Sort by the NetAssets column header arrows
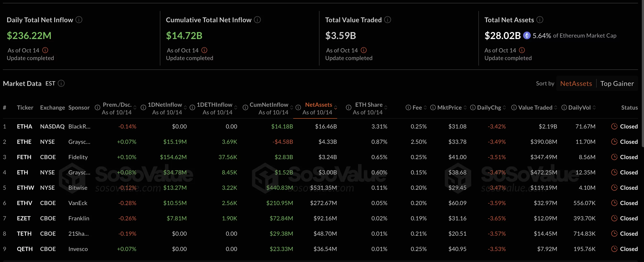Viewport: 644px width, 262px height. (x=336, y=108)
